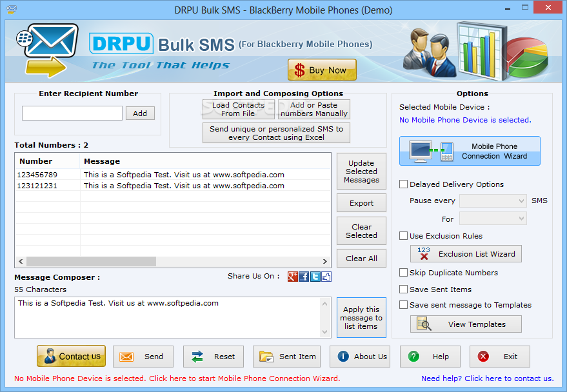The image size is (567, 392).
Task: Focus the recipient number input field
Action: 72,113
